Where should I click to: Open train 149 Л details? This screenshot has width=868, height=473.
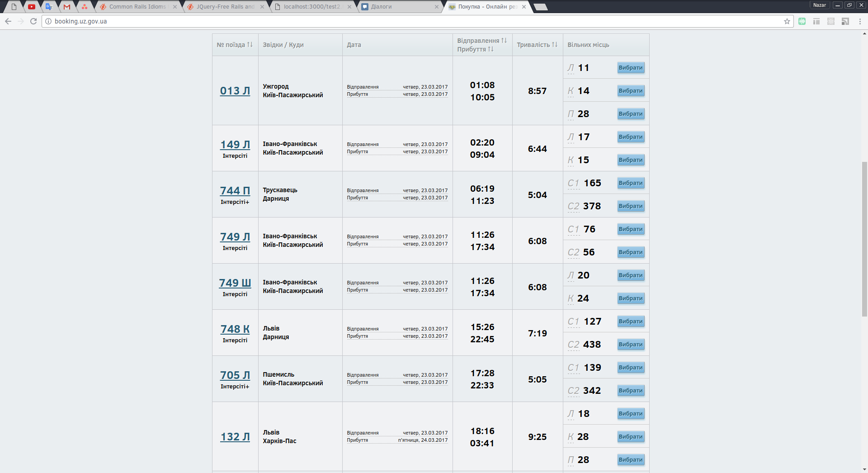tap(235, 144)
